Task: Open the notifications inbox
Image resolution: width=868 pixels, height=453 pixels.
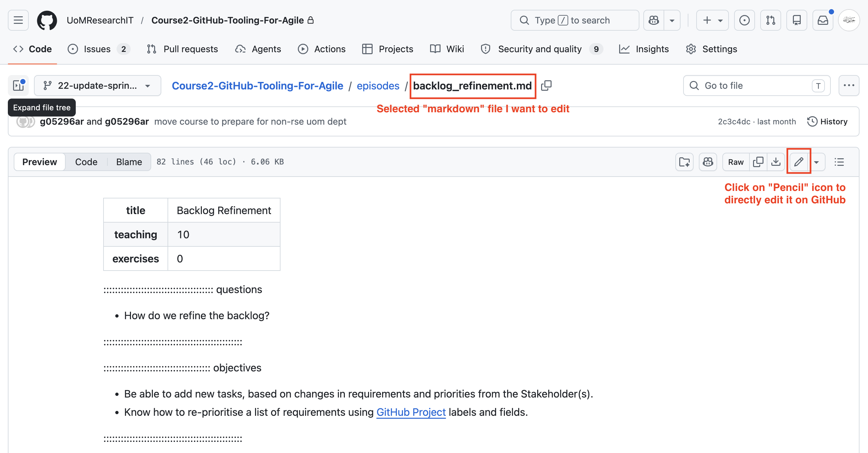Action: 823,20
